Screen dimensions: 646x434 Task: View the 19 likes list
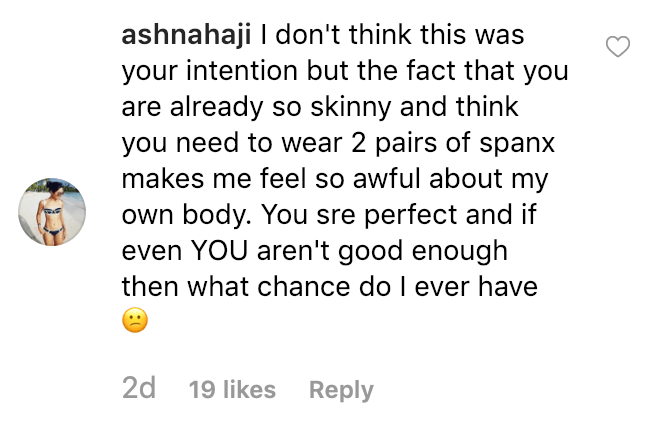pyautogui.click(x=232, y=390)
